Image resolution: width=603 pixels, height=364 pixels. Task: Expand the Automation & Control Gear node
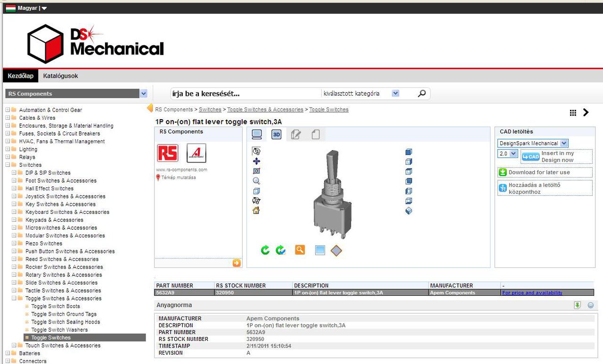pos(8,110)
